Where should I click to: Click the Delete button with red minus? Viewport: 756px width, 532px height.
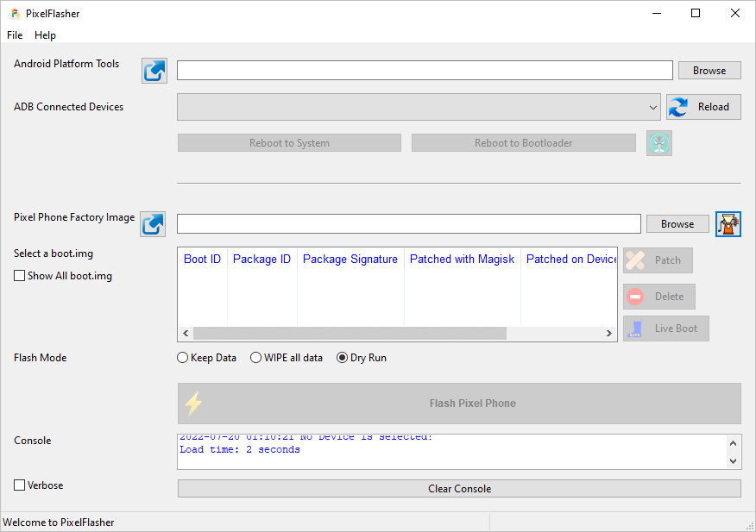pyautogui.click(x=659, y=297)
